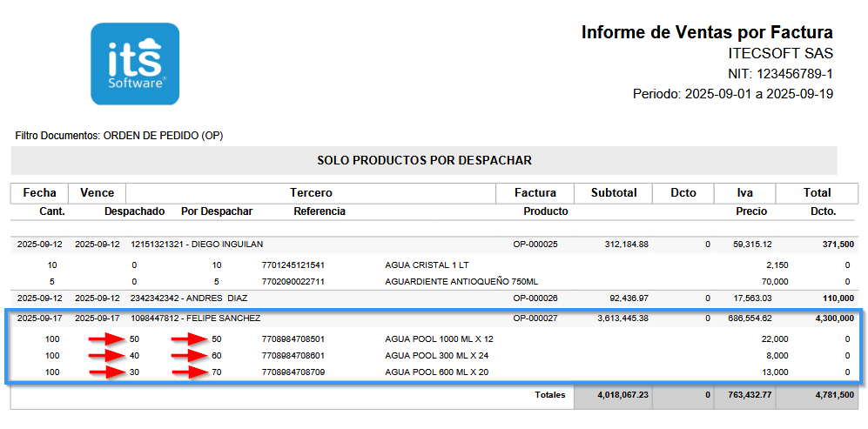Click red arrow pointing to Por Despachar value 70
The height and width of the screenshot is (429, 868).
191,372
